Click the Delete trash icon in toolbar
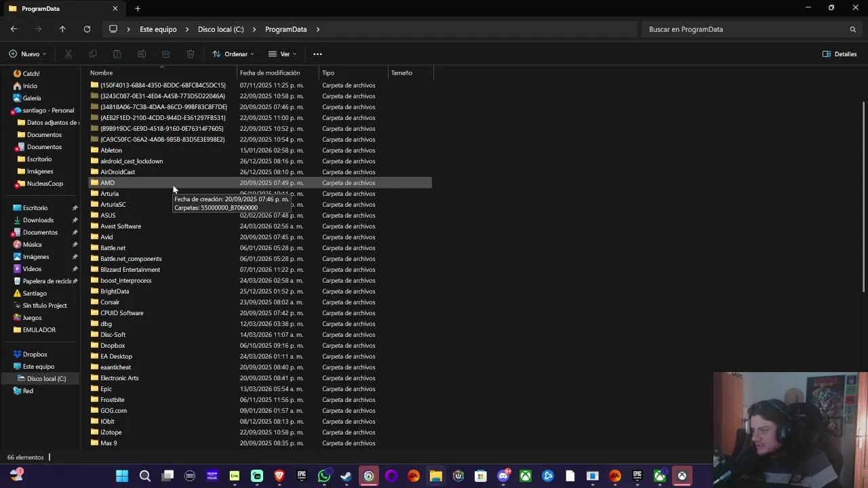The width and height of the screenshot is (868, 488). (x=191, y=54)
